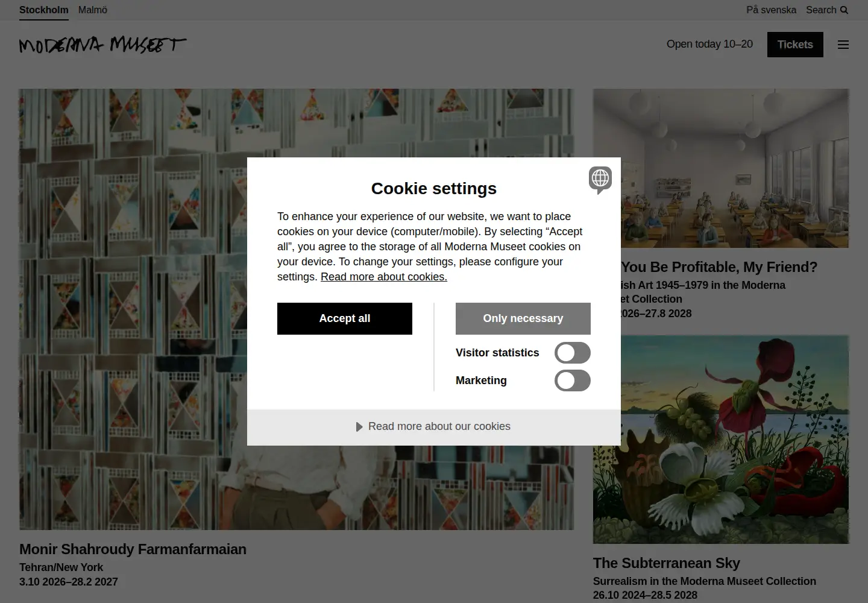Switch to the Stockholm tab
Screen dimensions: 868x603
click(x=44, y=10)
